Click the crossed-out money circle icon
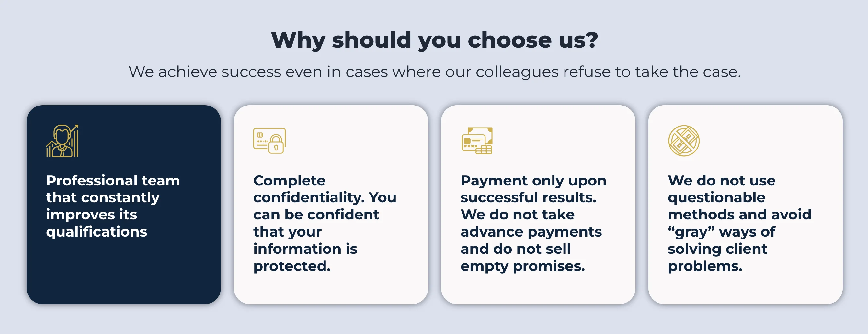The width and height of the screenshot is (868, 334). click(x=684, y=141)
